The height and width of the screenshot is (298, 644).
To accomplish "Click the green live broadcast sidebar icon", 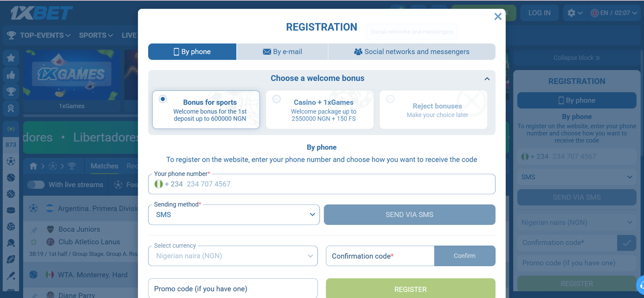I will [x=11, y=129].
